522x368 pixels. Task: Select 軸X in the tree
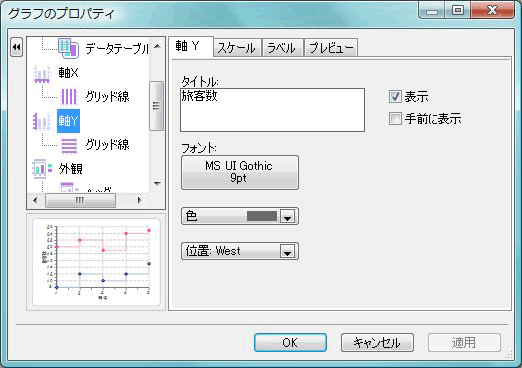(68, 73)
